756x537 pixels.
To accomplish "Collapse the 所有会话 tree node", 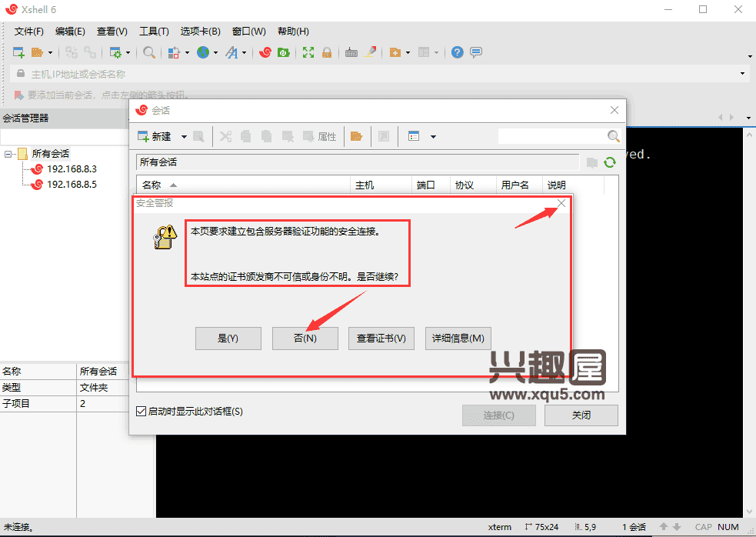I will pyautogui.click(x=8, y=155).
